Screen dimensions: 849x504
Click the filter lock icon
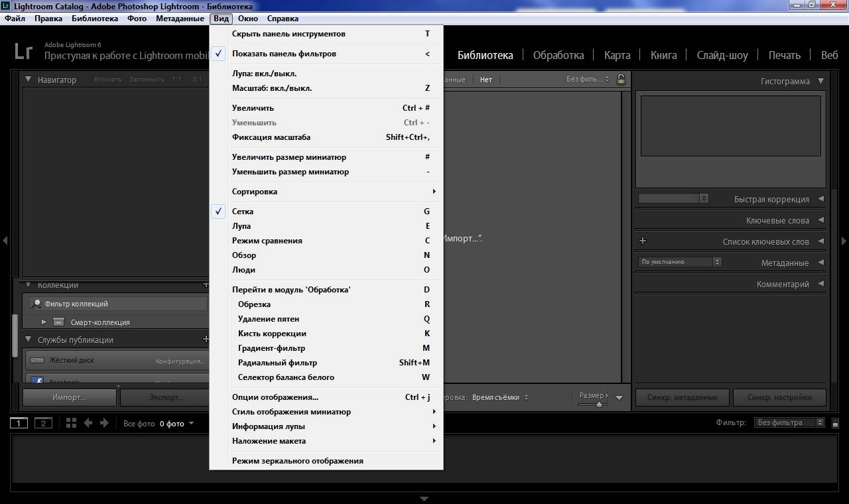coord(621,79)
